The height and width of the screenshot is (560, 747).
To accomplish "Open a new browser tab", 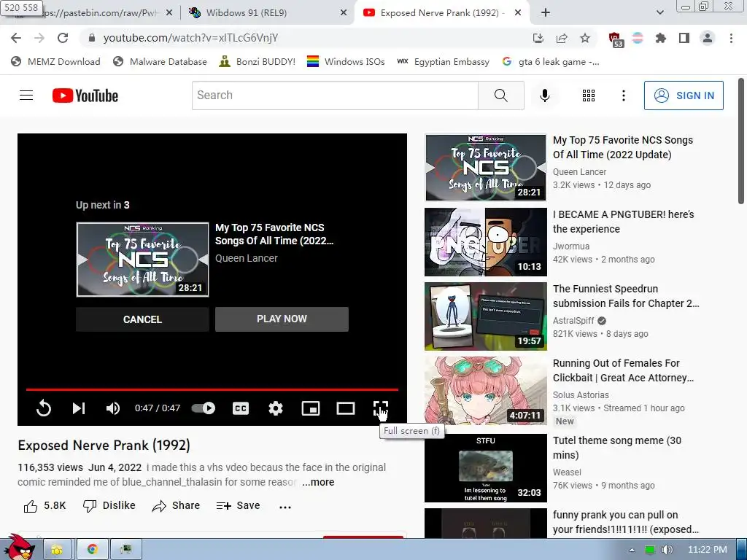I will (x=546, y=13).
